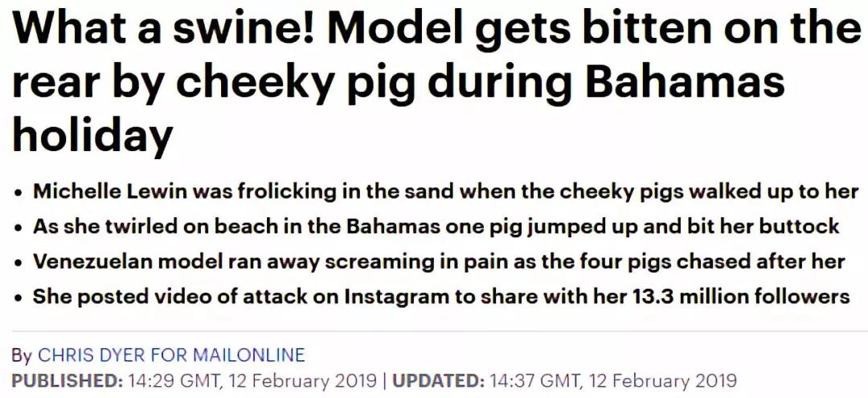
Task: Click the Chris Dyer author link
Action: (x=92, y=355)
